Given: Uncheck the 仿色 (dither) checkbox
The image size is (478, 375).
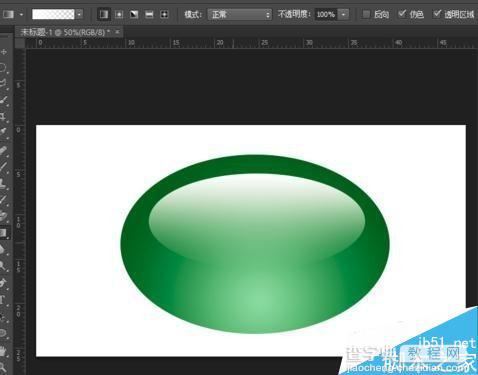Looking at the screenshot, I should coord(402,14).
